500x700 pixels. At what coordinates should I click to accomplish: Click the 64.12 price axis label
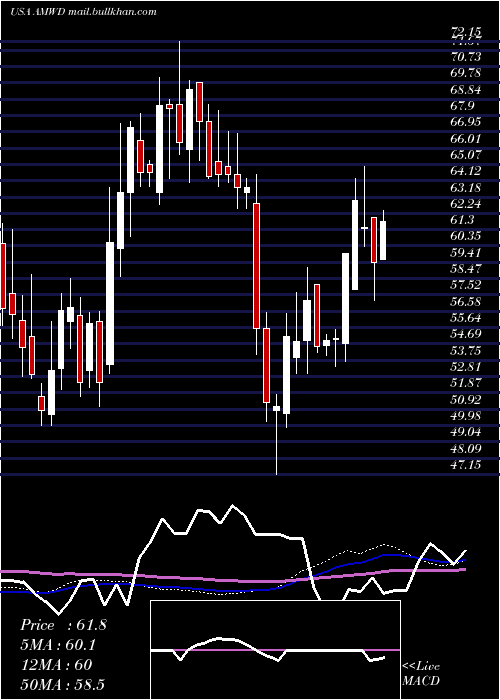pos(466,171)
